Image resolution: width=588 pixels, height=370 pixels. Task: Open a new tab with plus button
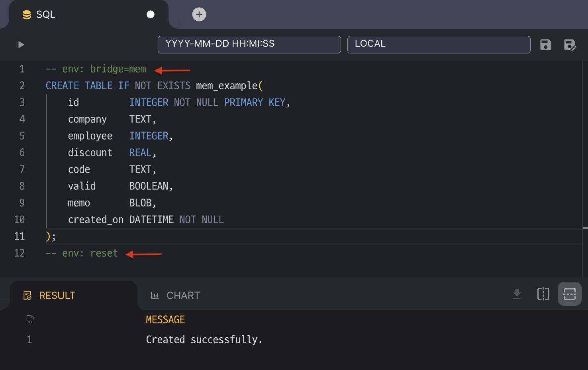pyautogui.click(x=199, y=14)
